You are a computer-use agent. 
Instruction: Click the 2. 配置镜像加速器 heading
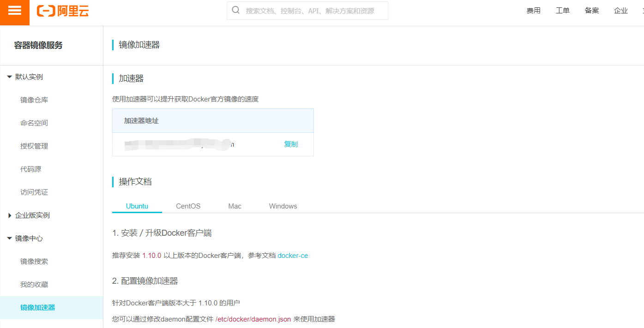coord(145,281)
